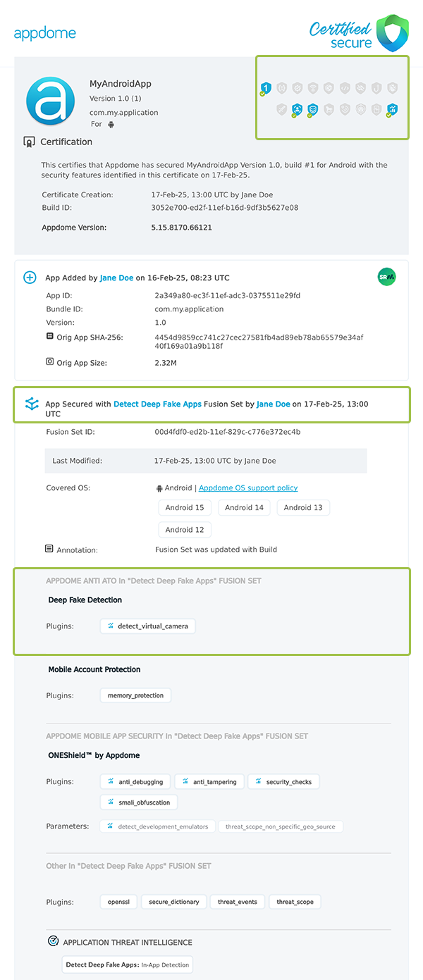The image size is (423, 980).
Task: Open Jane Doe link in App Added row
Action: (116, 278)
